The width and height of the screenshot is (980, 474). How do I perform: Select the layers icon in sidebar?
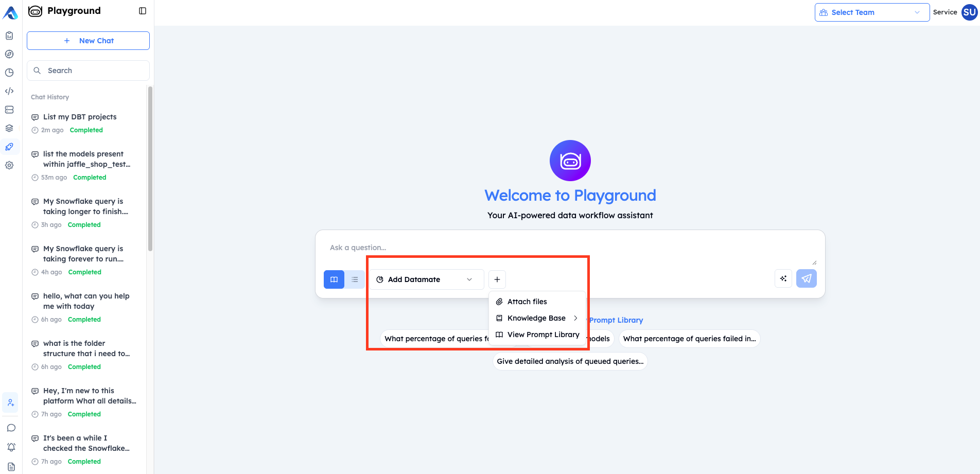point(9,128)
